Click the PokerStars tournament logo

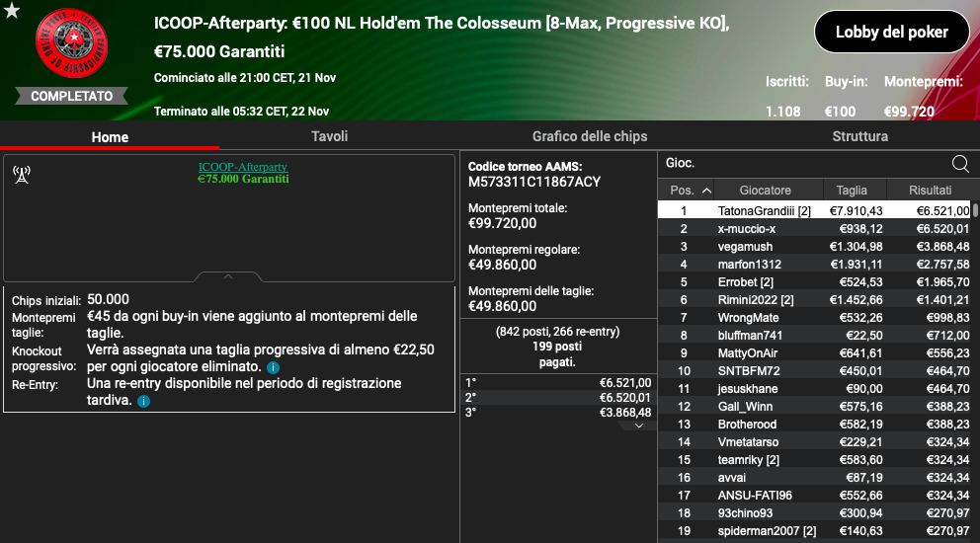(x=71, y=43)
